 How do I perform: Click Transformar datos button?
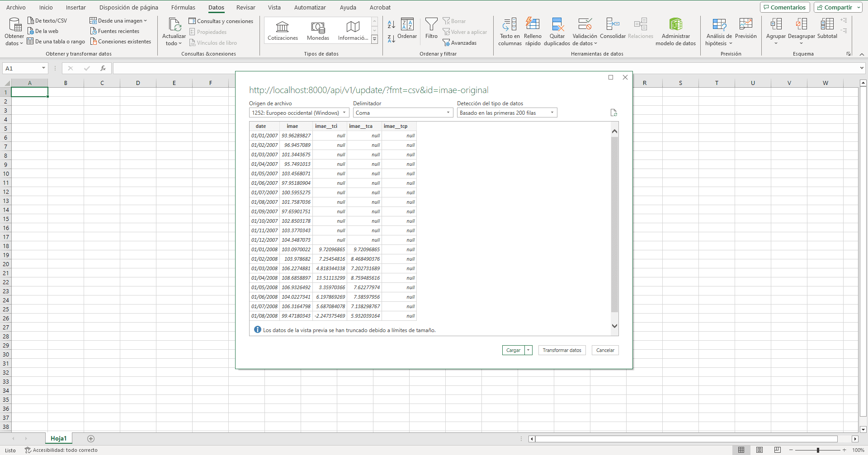562,350
